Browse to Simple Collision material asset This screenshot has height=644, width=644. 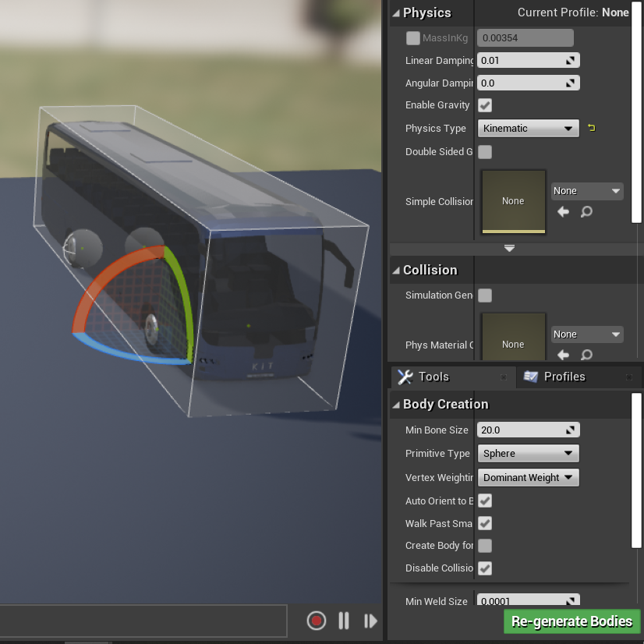[586, 211]
